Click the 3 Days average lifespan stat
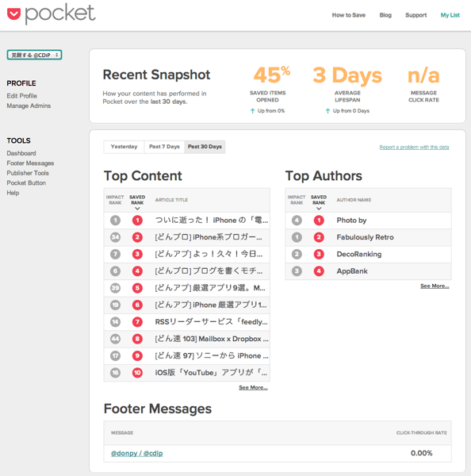The image size is (471, 476). click(347, 75)
